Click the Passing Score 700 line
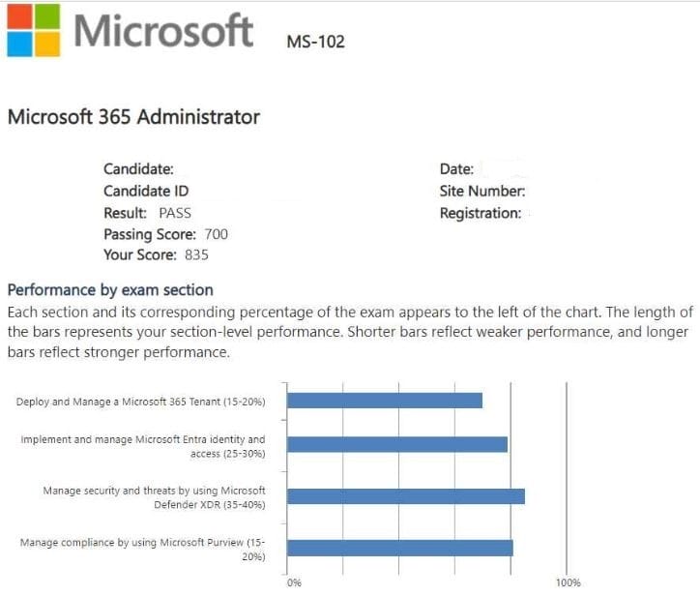700x597 pixels. (x=165, y=234)
